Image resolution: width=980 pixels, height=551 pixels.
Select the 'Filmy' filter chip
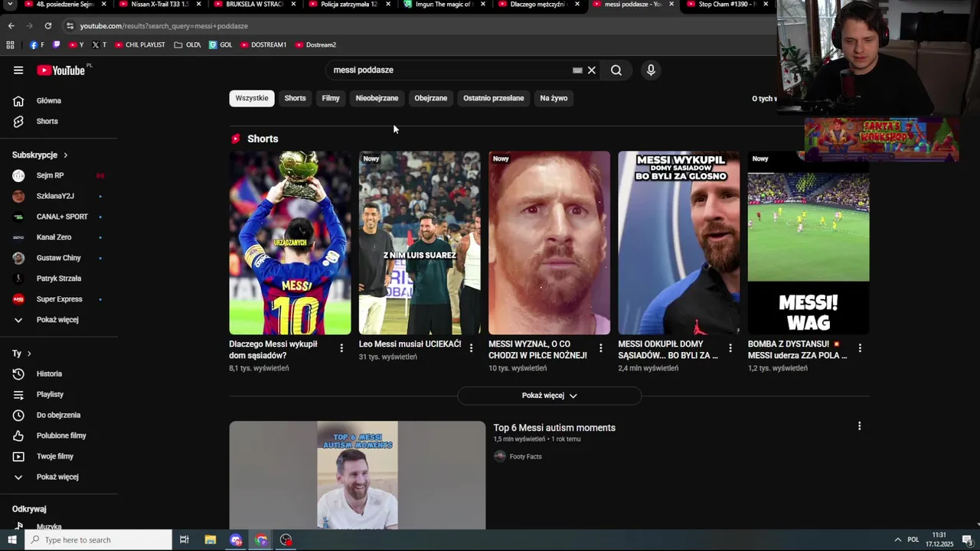[331, 98]
